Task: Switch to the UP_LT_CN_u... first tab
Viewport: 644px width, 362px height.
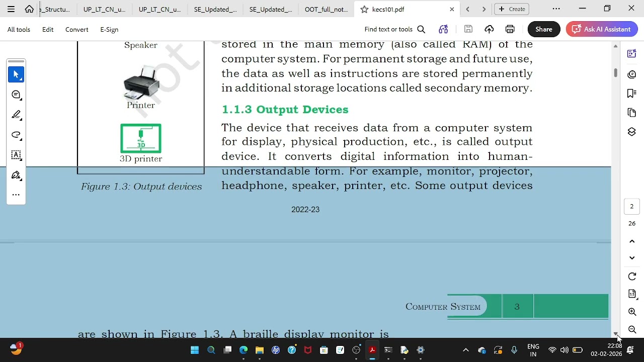Action: [104, 9]
